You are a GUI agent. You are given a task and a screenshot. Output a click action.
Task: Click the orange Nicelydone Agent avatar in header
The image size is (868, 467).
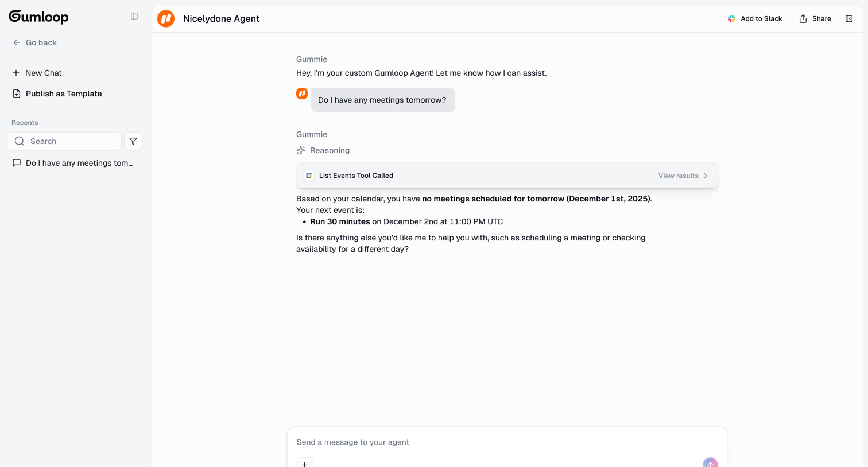coord(166,19)
